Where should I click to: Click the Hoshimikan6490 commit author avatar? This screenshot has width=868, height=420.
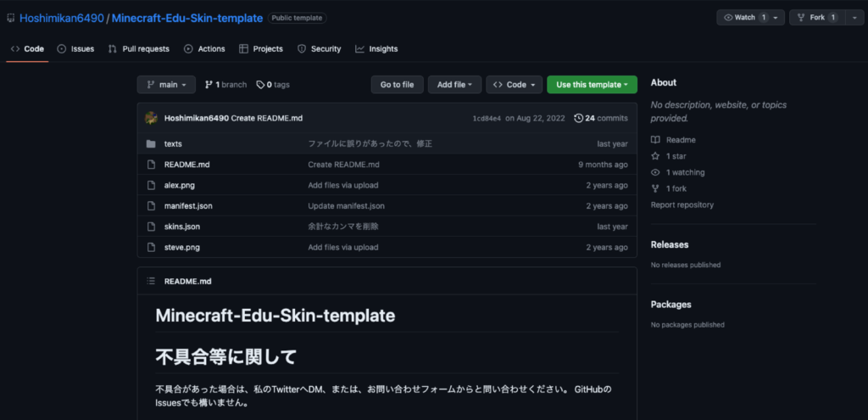(x=151, y=118)
